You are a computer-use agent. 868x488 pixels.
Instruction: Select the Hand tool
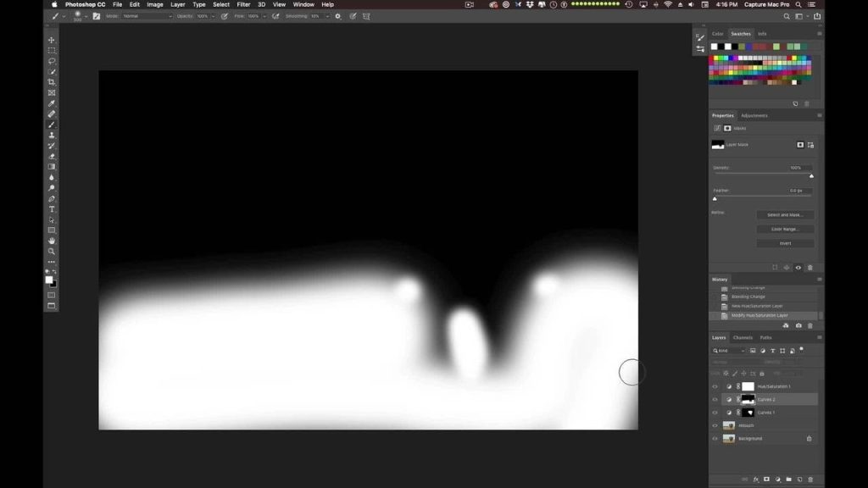[52, 241]
